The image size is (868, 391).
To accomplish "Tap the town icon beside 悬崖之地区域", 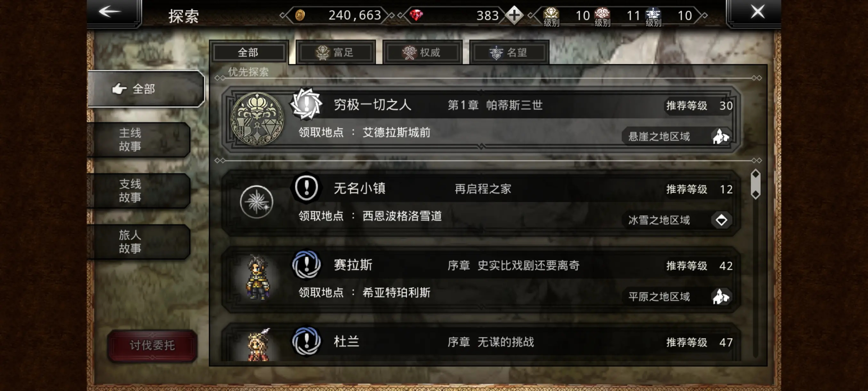I will tap(721, 136).
